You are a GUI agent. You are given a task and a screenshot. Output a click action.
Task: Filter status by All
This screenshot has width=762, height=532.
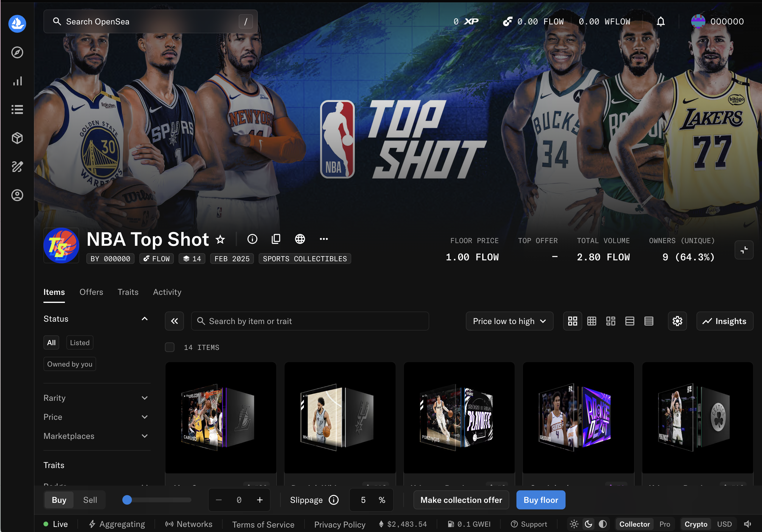(x=51, y=342)
